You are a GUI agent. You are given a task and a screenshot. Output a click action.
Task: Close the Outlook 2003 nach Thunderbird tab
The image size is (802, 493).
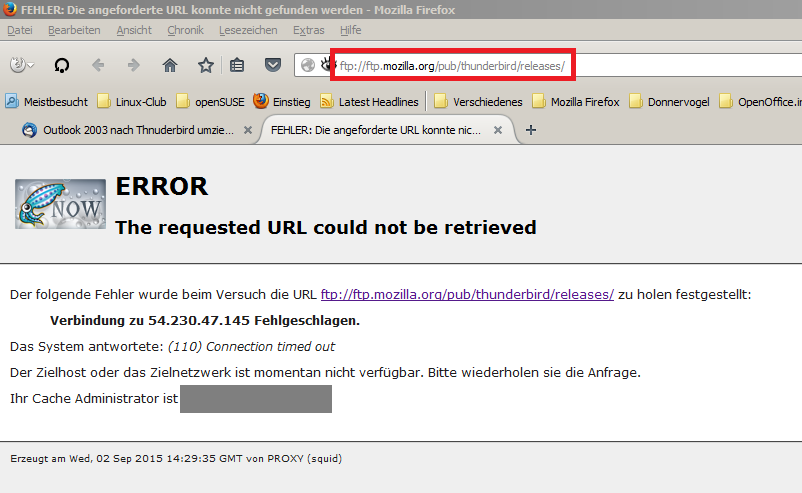tap(248, 130)
